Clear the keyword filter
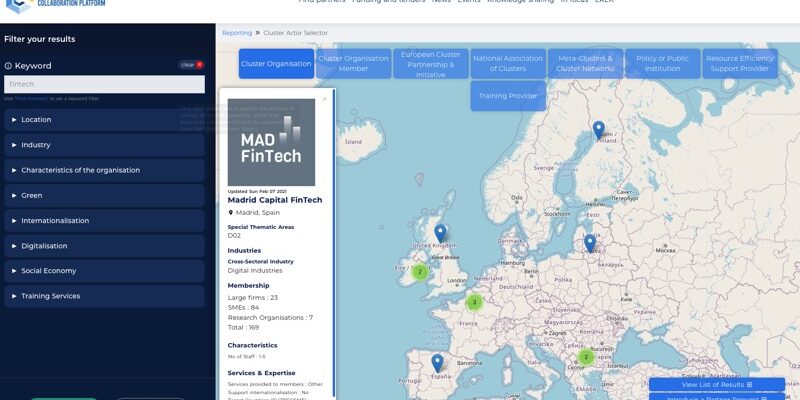This screenshot has height=400, width=800. click(192, 65)
